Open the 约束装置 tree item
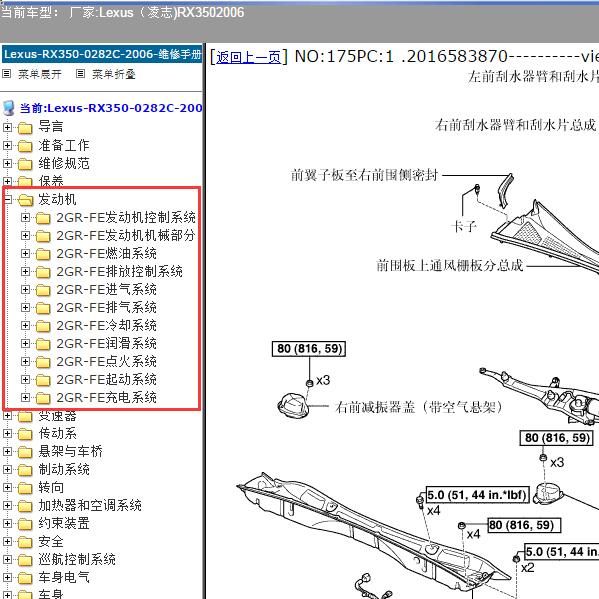 click(64, 523)
